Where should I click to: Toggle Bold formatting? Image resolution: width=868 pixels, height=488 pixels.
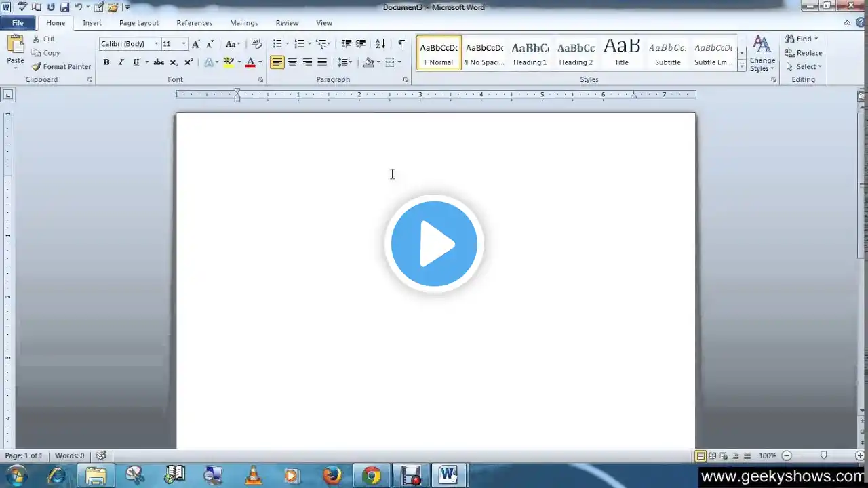click(x=106, y=62)
